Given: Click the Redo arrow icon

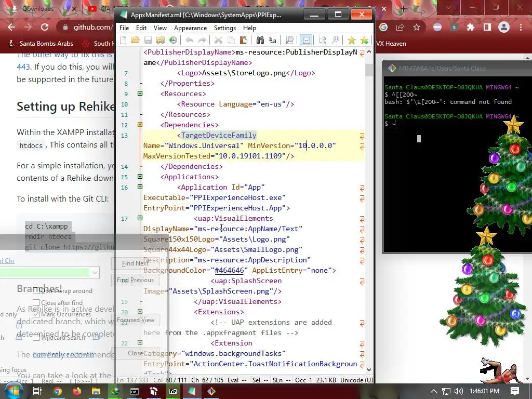Looking at the screenshot, I should coord(202,41).
